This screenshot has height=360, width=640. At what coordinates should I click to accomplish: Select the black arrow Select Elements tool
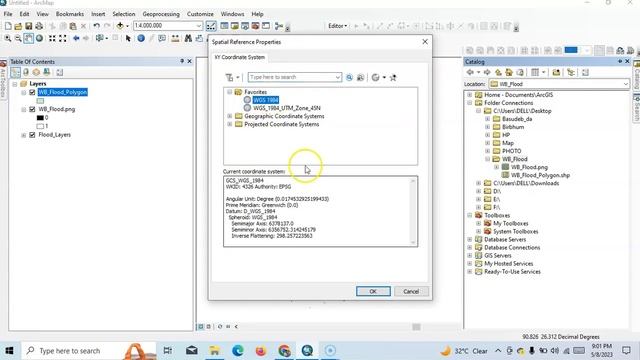click(128, 38)
